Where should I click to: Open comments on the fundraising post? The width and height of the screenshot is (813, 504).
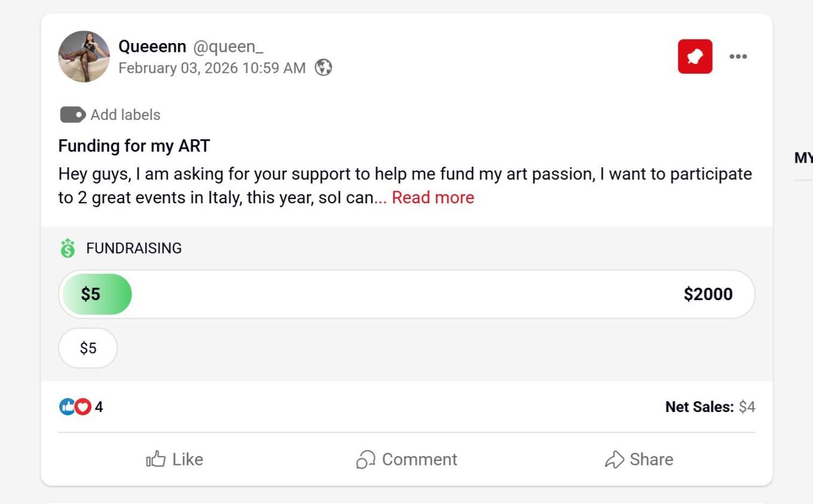point(406,459)
